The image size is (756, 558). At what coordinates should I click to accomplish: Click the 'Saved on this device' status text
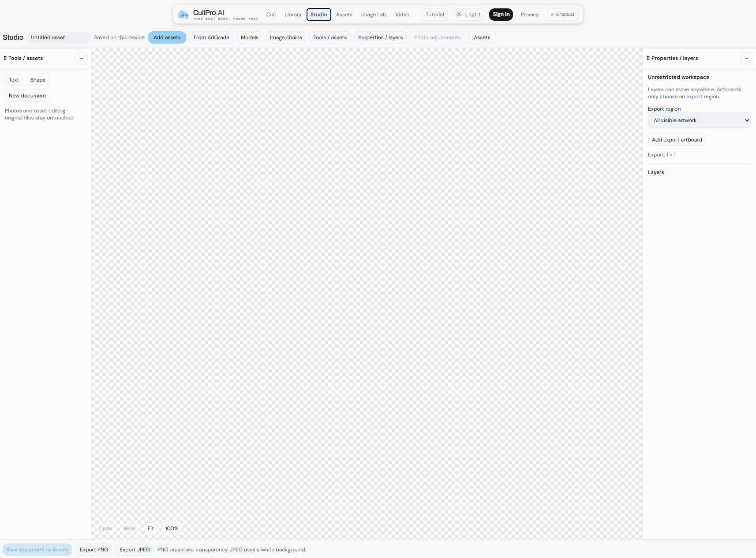(x=119, y=37)
